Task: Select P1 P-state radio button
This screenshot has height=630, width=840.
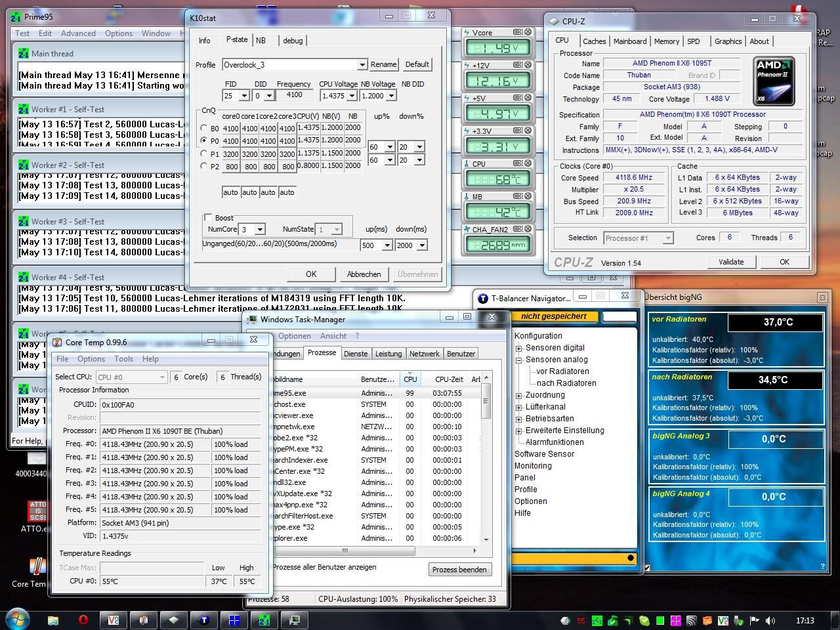Action: pos(204,154)
